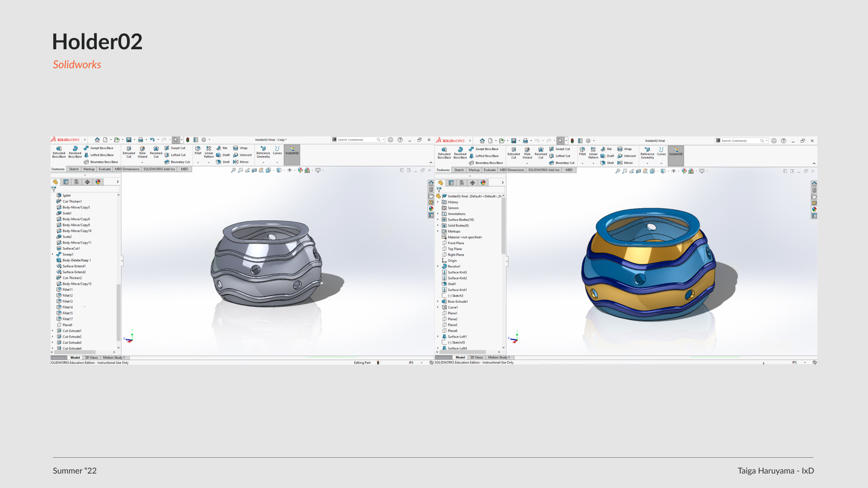Select Revolve1 feature in the tree

454,267
